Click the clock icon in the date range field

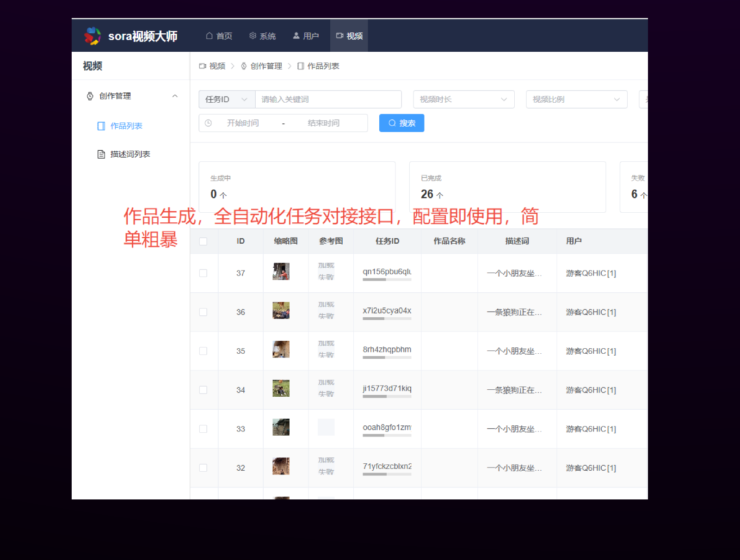[x=209, y=123]
